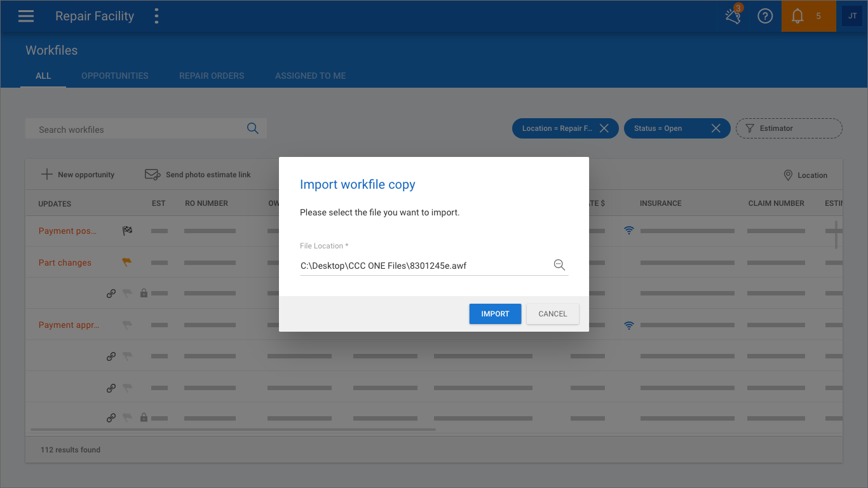The width and height of the screenshot is (868, 488).
Task: Sort by the EST column header
Action: click(159, 203)
